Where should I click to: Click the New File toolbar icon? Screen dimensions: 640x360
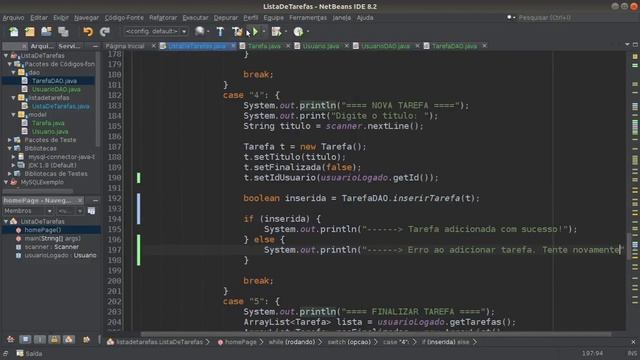point(14,31)
